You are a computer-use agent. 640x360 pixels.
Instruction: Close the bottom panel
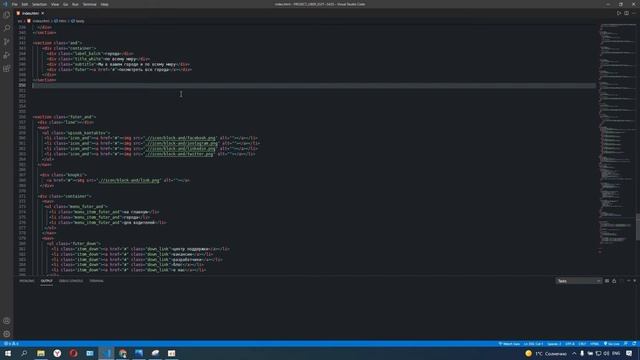click(x=635, y=281)
